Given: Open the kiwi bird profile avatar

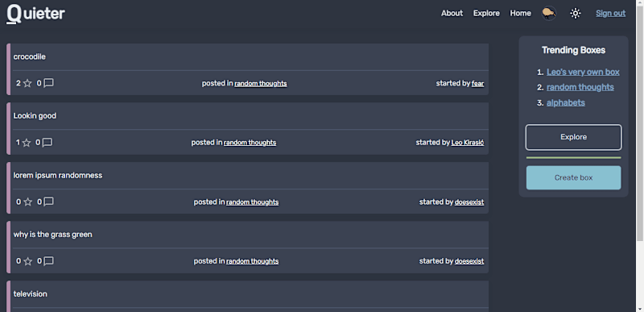Looking at the screenshot, I should pyautogui.click(x=549, y=14).
